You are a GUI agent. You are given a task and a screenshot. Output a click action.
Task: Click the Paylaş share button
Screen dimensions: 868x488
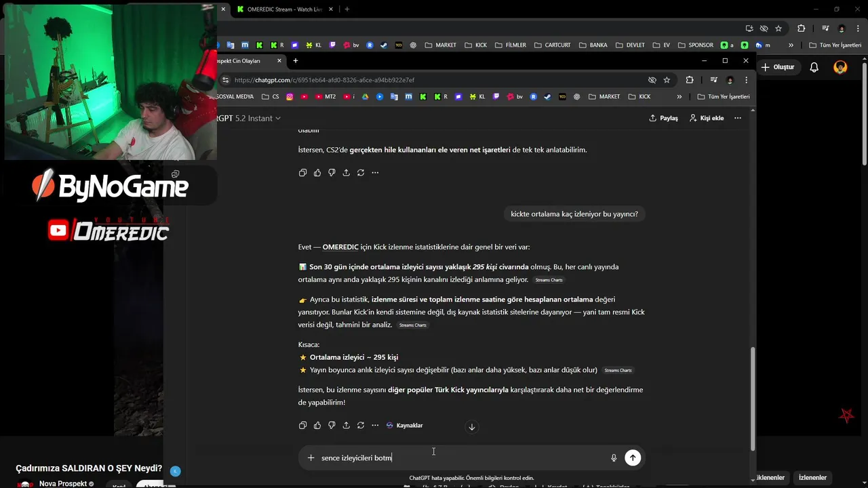[663, 118]
